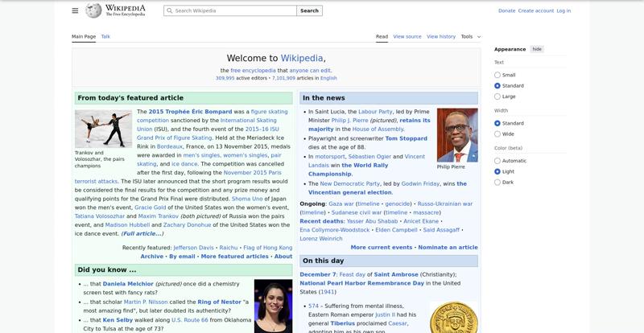Hide the Appearance panel

(x=537, y=49)
